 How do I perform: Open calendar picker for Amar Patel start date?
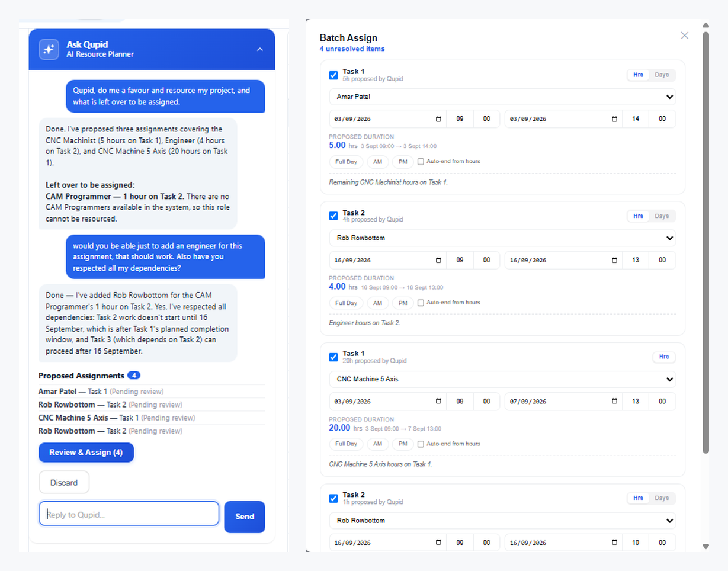pyautogui.click(x=438, y=119)
